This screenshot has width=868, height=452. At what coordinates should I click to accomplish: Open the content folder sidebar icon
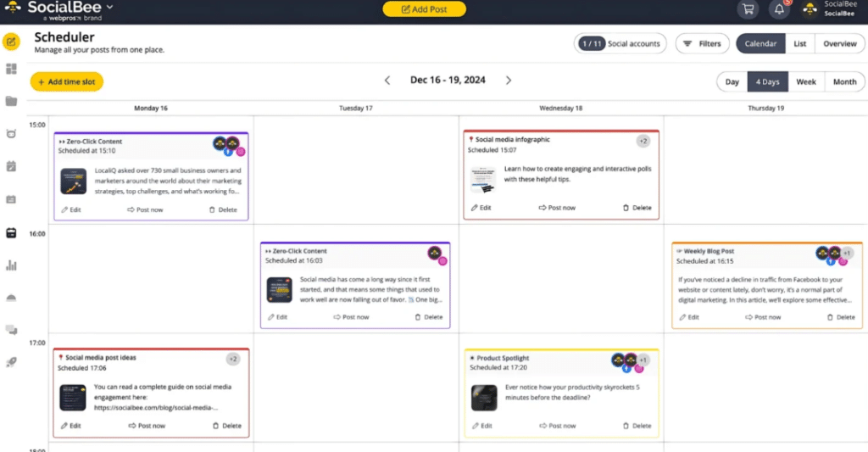(x=11, y=101)
